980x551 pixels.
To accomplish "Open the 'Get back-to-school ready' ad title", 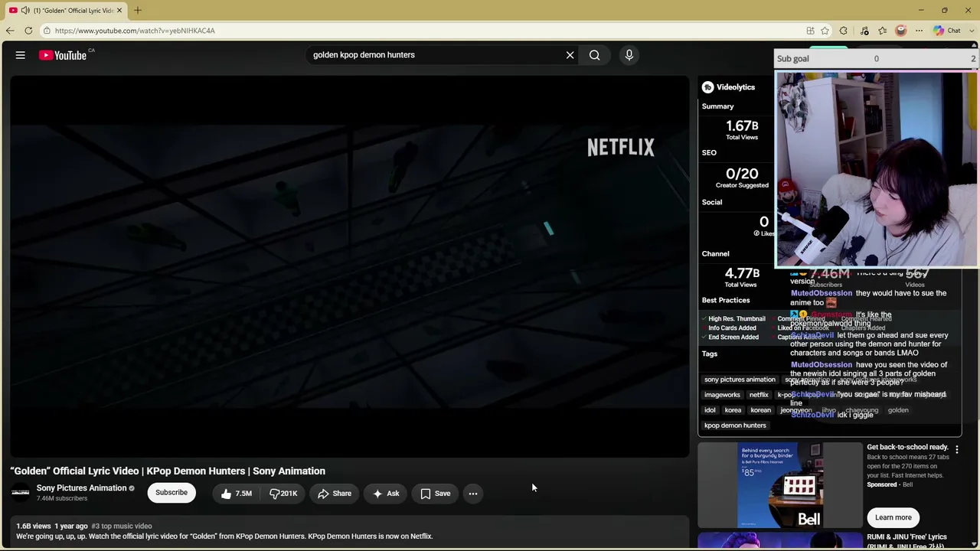I will [908, 447].
